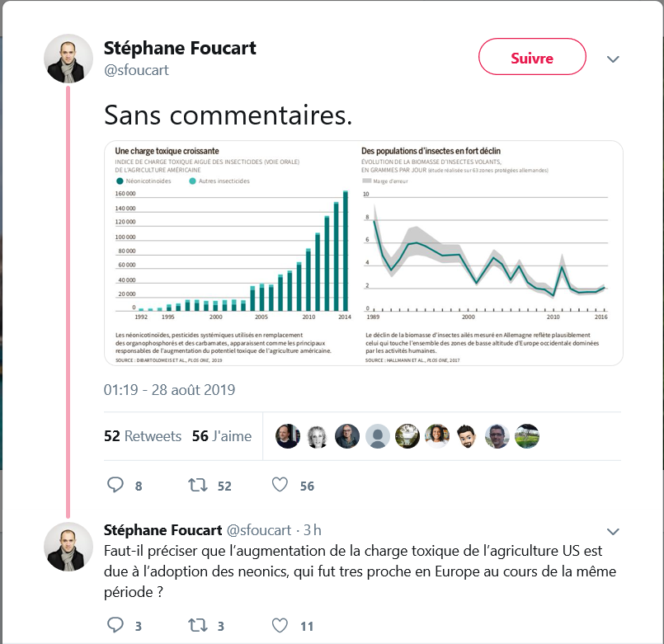Expand the second tweet's options chevron

[x=612, y=530]
